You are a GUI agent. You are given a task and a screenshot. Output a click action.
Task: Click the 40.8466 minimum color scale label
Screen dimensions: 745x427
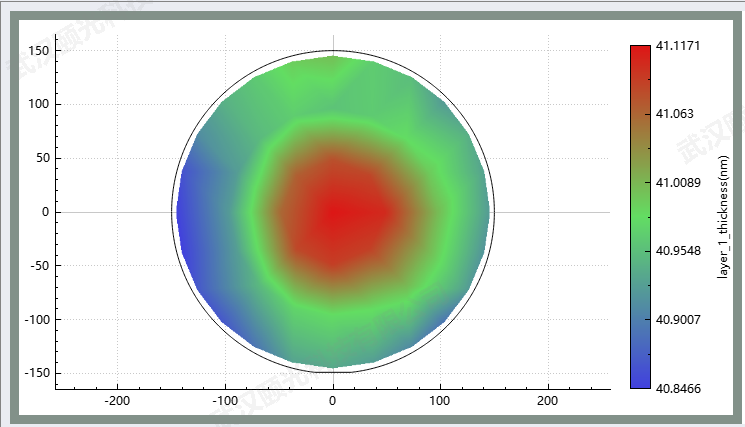pos(677,387)
